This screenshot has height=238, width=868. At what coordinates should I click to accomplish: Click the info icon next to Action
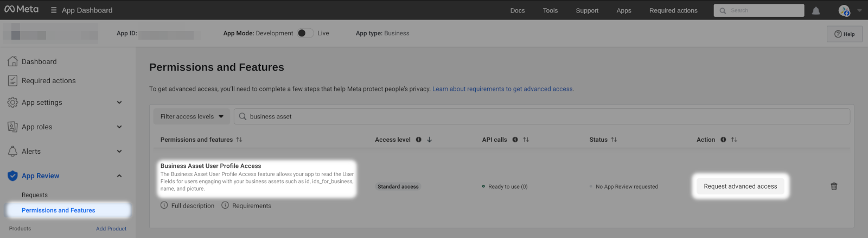point(723,140)
